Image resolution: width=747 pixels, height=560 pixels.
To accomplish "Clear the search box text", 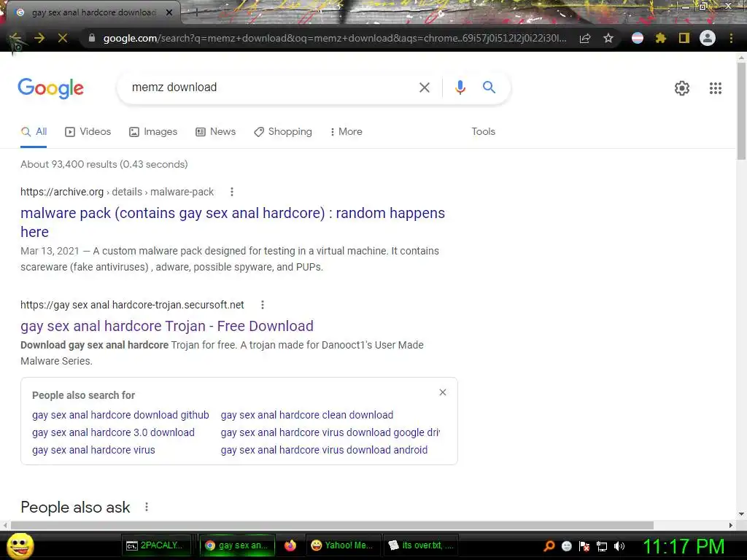I will (x=424, y=87).
